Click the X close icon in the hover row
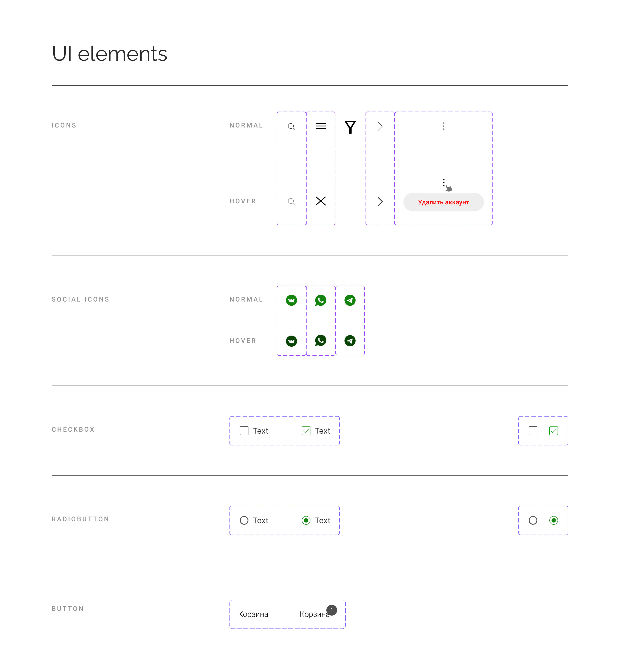The image size is (620, 672). pyautogui.click(x=321, y=201)
